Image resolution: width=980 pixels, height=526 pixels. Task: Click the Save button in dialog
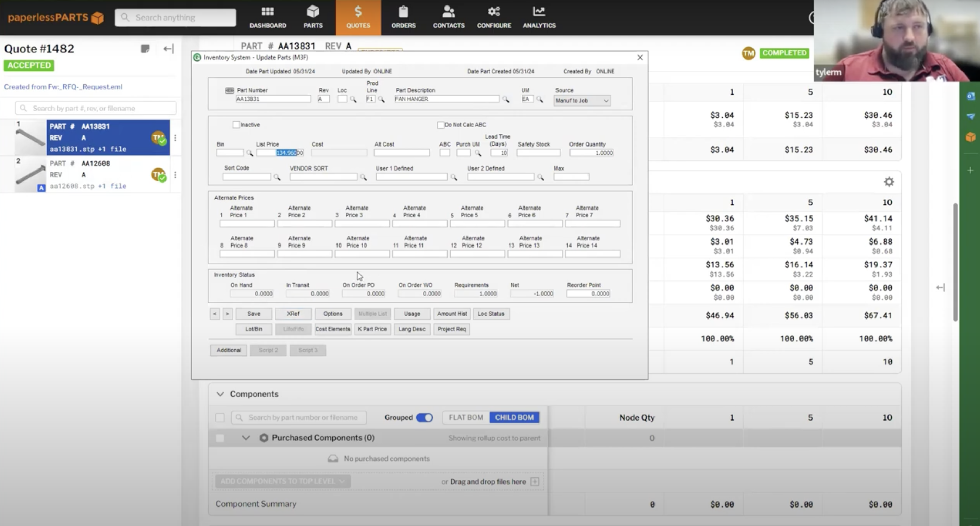point(254,314)
